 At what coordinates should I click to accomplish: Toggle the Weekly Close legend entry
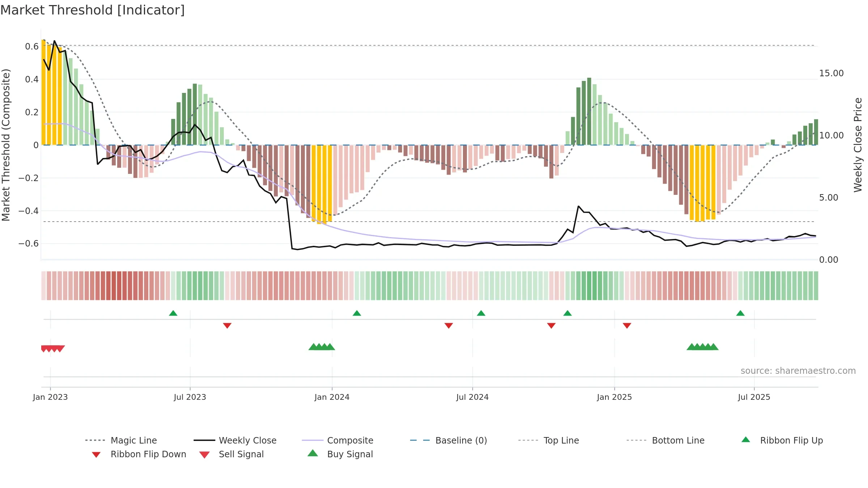point(235,440)
